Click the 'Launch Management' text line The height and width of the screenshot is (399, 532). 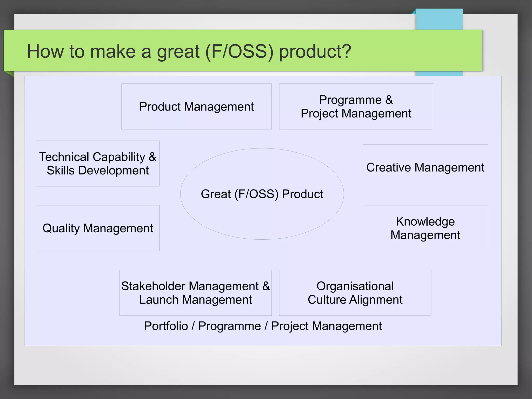195,300
